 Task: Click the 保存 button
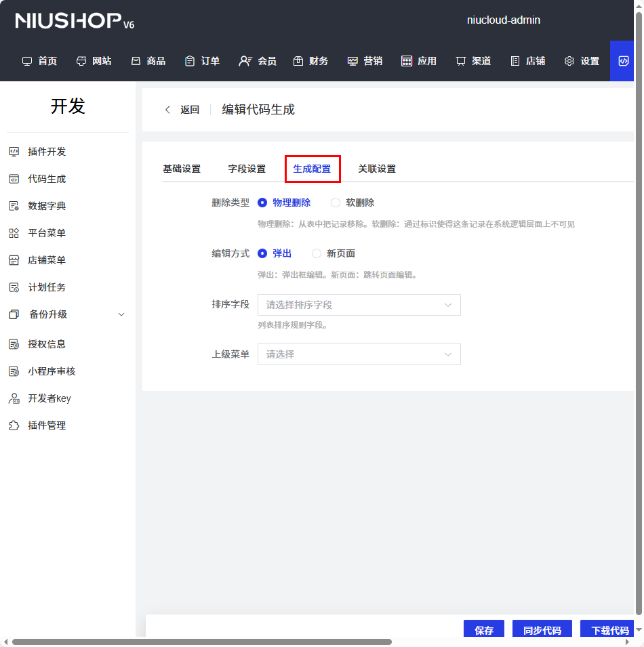(x=484, y=630)
